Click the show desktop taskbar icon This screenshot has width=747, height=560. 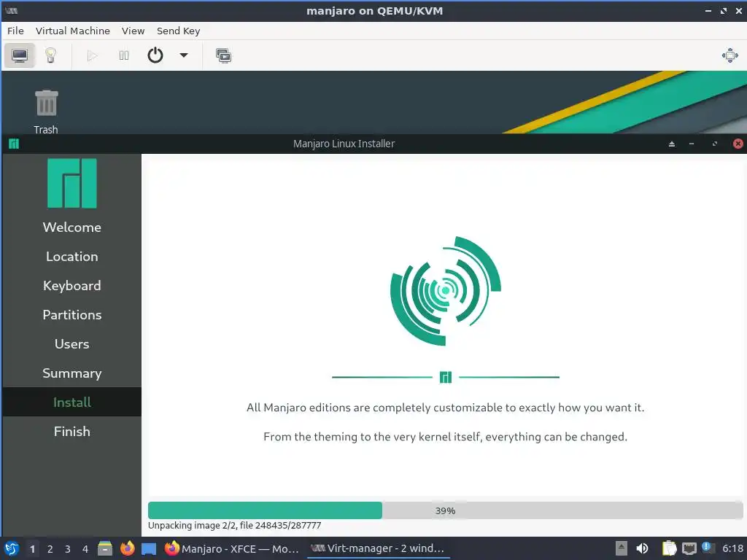[149, 548]
